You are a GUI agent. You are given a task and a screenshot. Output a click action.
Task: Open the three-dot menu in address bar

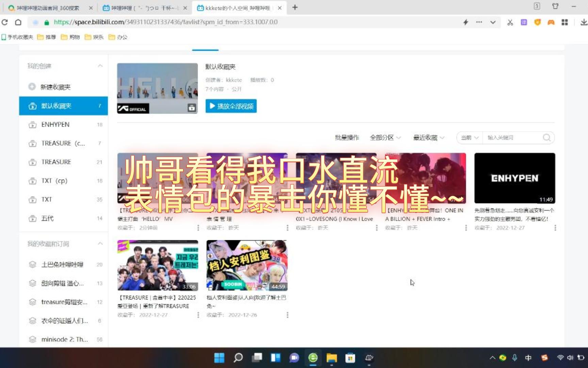[479, 22]
